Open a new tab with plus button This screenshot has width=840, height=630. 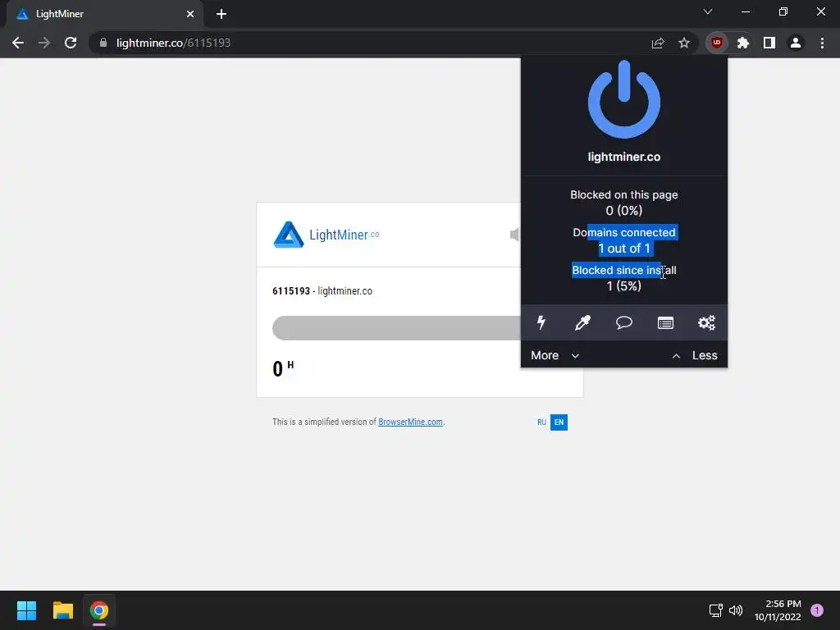[x=221, y=14]
